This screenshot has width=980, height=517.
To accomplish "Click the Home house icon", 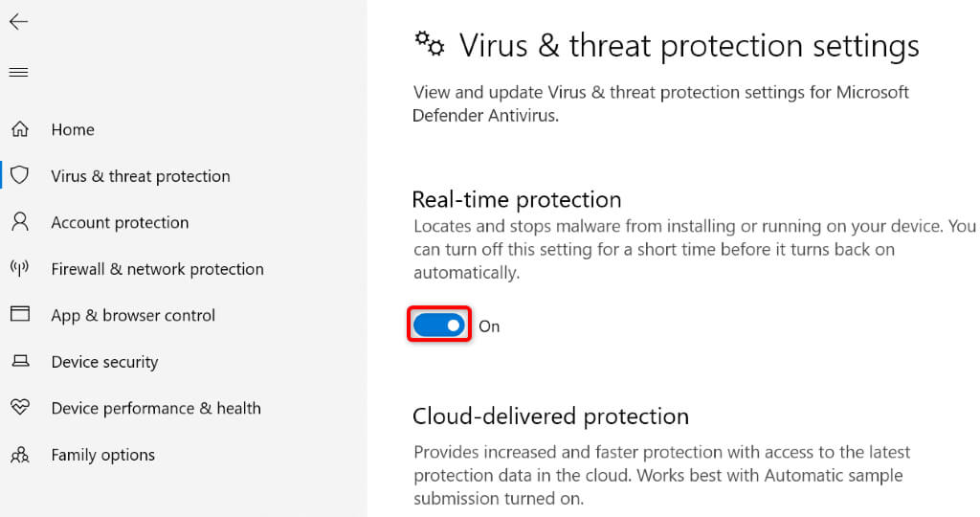I will click(x=19, y=129).
